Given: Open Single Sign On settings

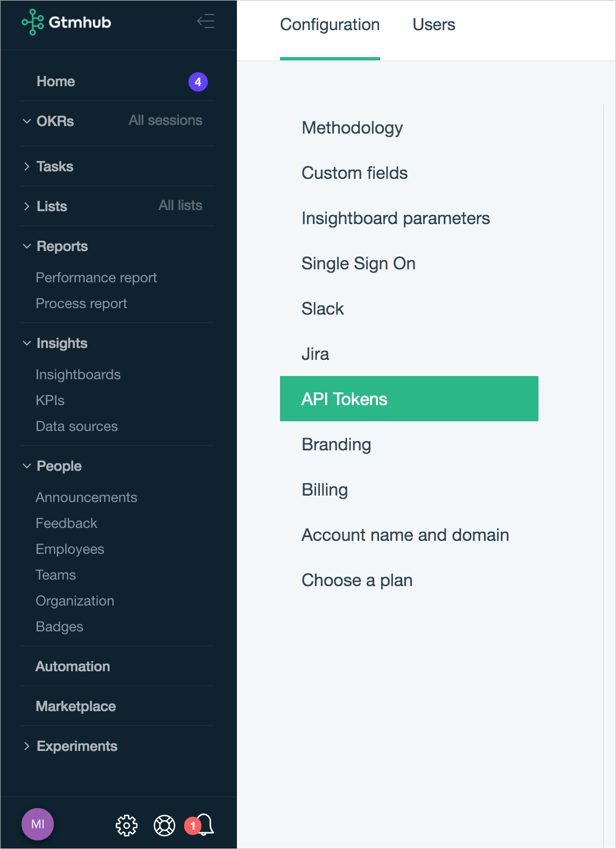Looking at the screenshot, I should [359, 263].
